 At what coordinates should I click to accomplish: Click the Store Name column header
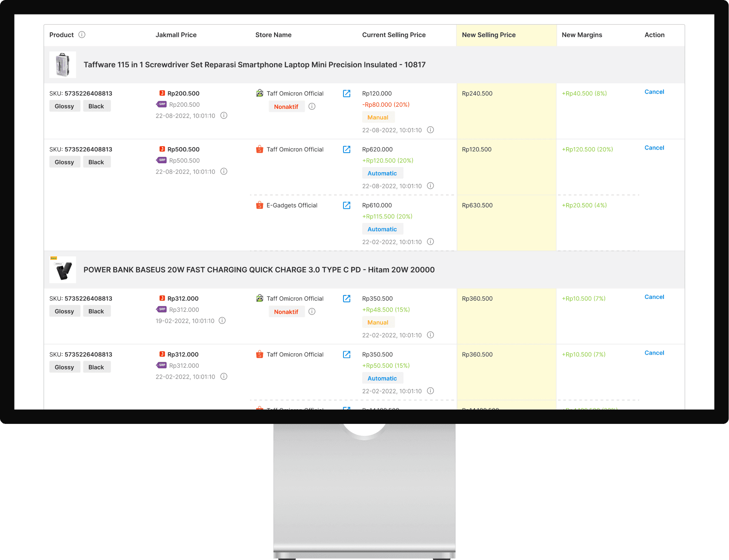tap(273, 35)
